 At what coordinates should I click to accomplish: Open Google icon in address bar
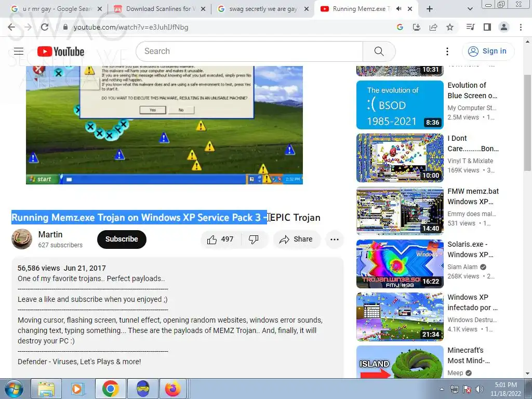point(400,27)
